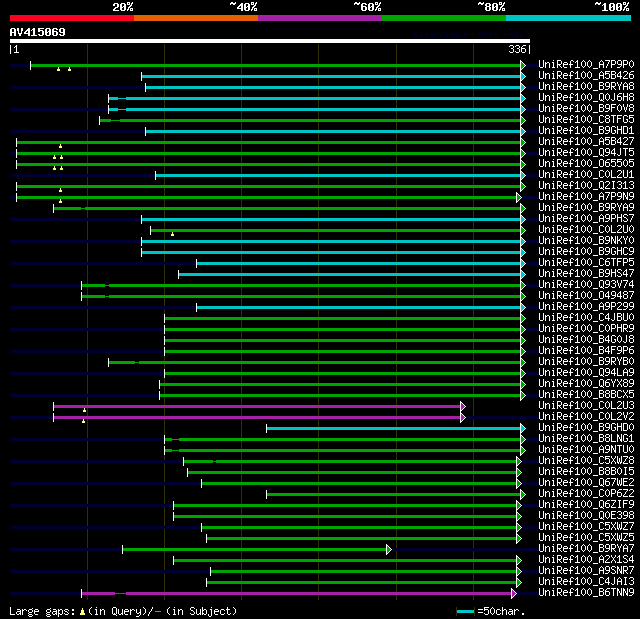Click the UniRef100_C0PHR9 label

point(586,329)
